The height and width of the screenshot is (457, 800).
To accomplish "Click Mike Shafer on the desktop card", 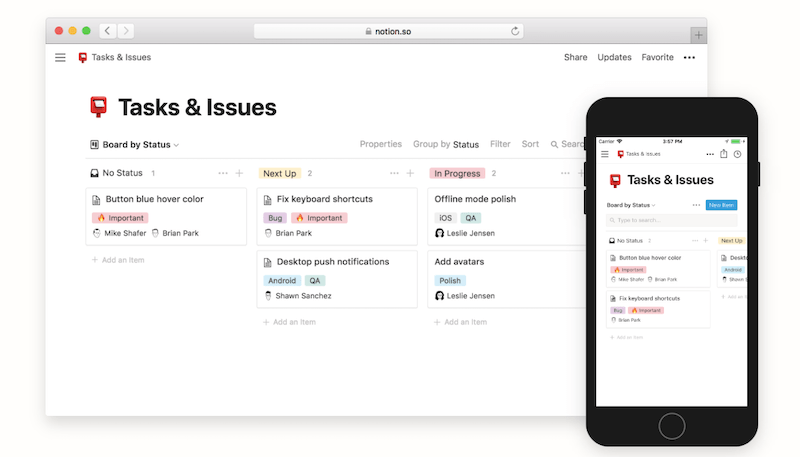I will [x=120, y=233].
